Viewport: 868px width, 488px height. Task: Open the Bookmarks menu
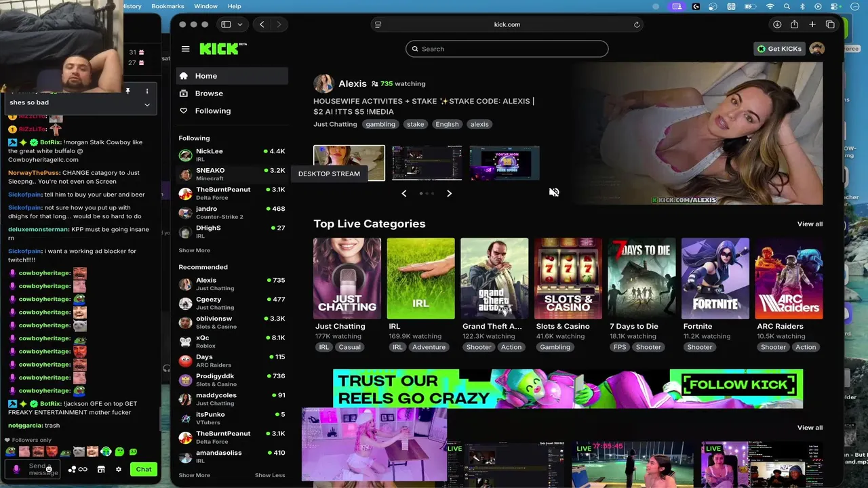click(x=167, y=6)
